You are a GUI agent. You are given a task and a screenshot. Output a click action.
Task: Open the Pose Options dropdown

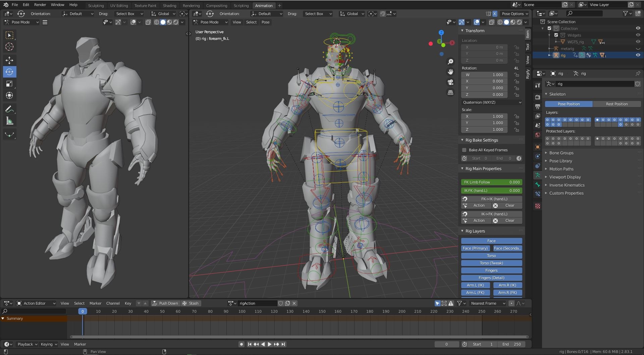point(515,14)
